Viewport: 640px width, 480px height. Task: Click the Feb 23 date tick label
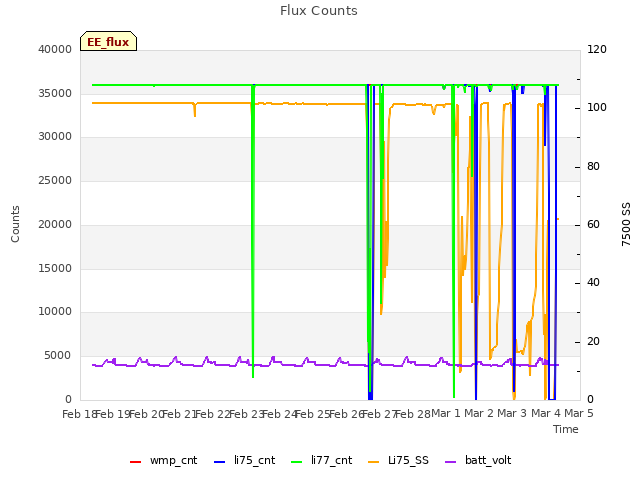click(246, 414)
